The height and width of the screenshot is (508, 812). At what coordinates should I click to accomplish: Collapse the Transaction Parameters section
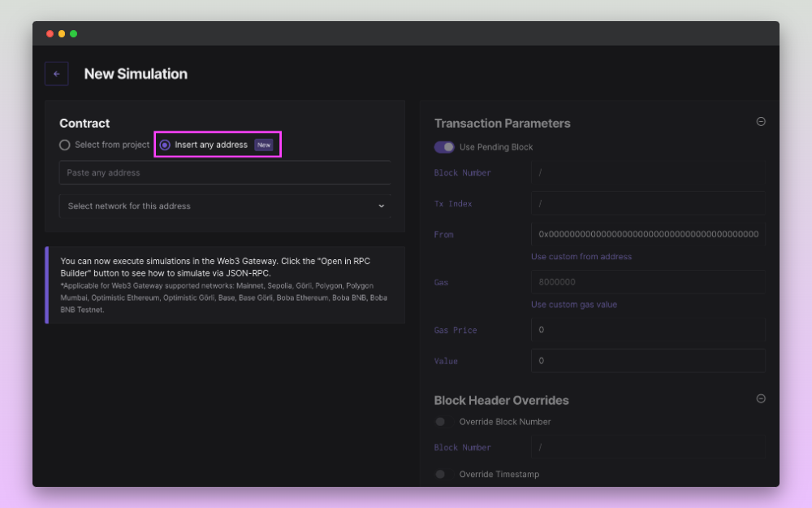761,121
